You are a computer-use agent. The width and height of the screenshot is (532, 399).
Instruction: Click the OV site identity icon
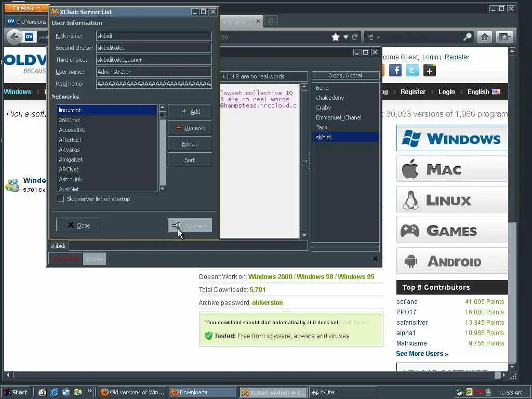(29, 37)
